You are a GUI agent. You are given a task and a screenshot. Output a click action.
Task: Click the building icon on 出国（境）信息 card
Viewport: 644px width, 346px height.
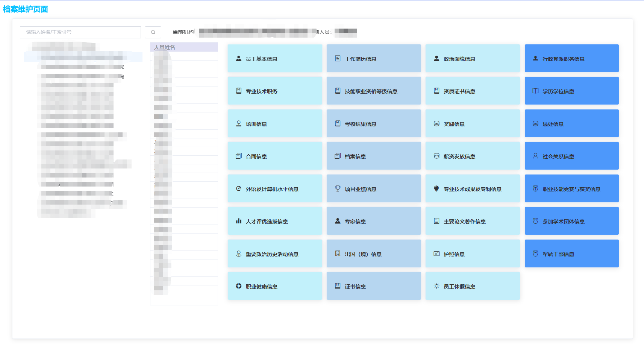pos(338,254)
